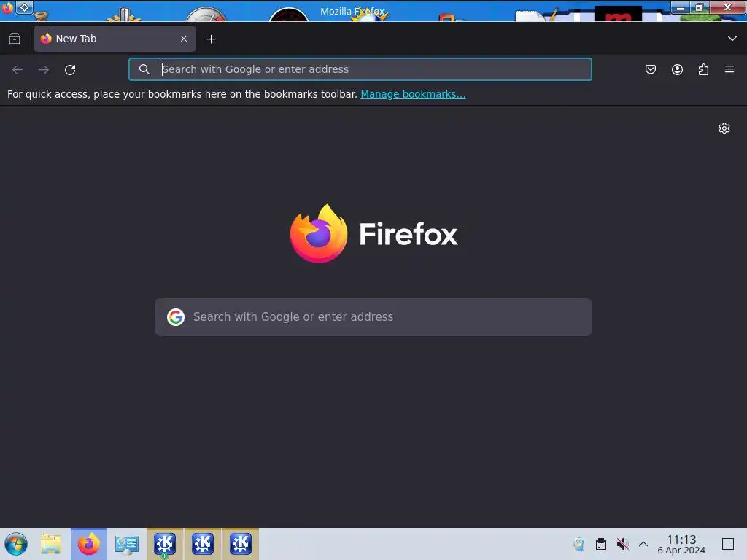Show the desktop via the corner button
Viewport: 747px width, 560px height.
[728, 544]
